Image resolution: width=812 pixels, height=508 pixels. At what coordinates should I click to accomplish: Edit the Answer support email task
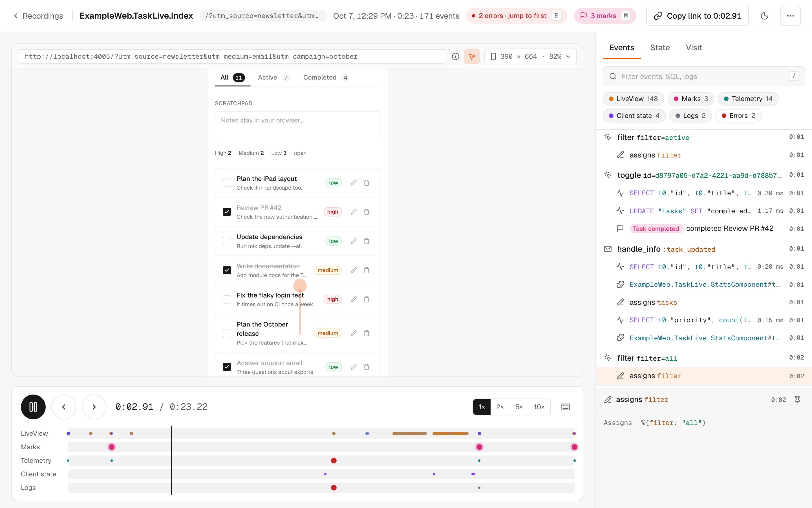click(x=354, y=367)
